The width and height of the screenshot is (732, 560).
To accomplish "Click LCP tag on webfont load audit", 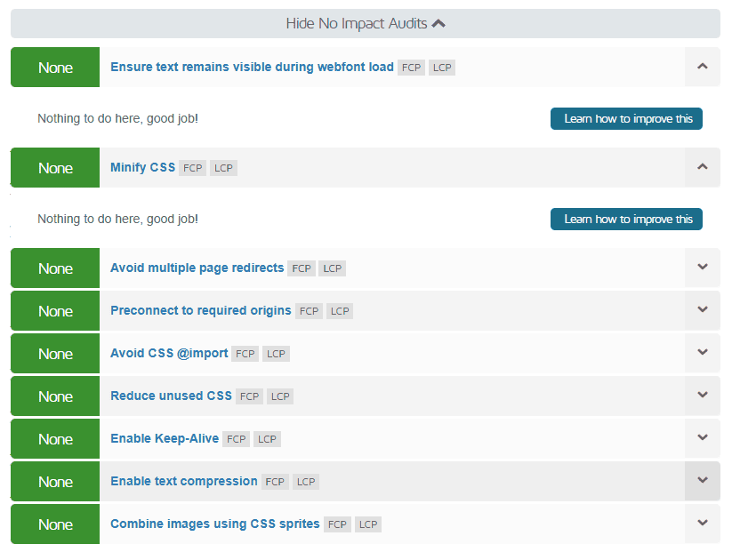I will point(442,68).
